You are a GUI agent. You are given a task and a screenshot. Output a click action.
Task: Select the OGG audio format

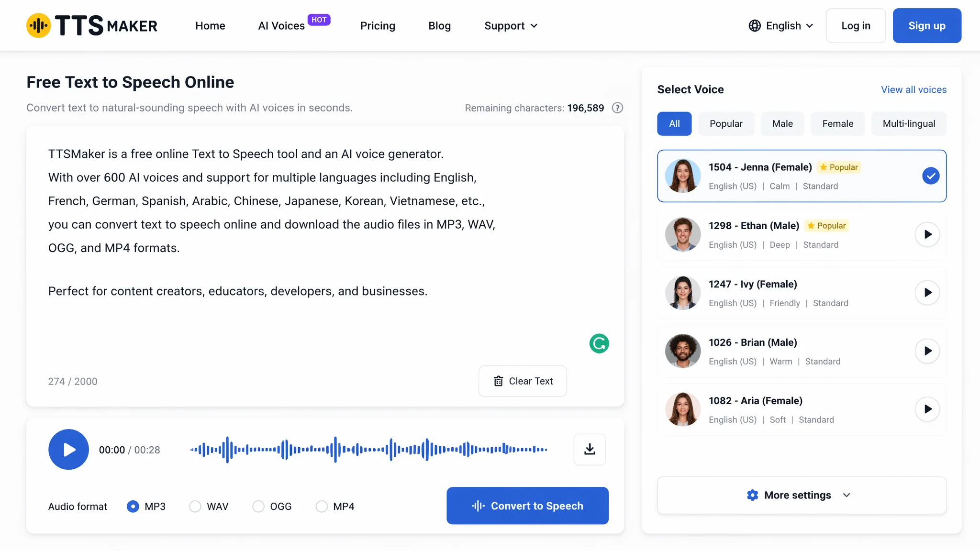[x=258, y=507]
